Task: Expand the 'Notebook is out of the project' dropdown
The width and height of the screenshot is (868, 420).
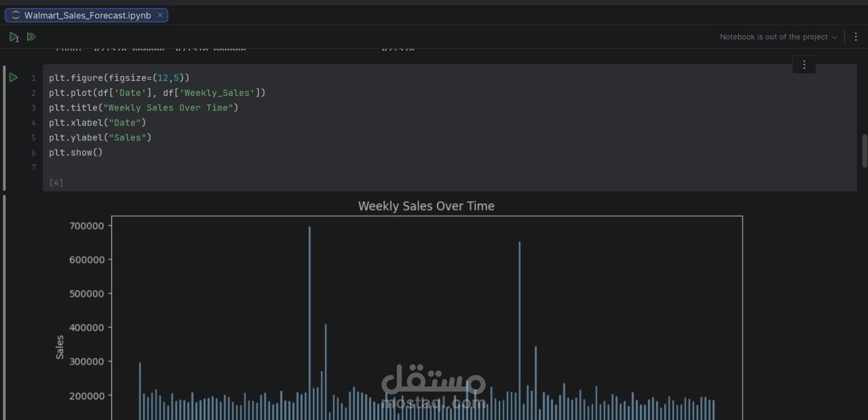Action: point(778,37)
